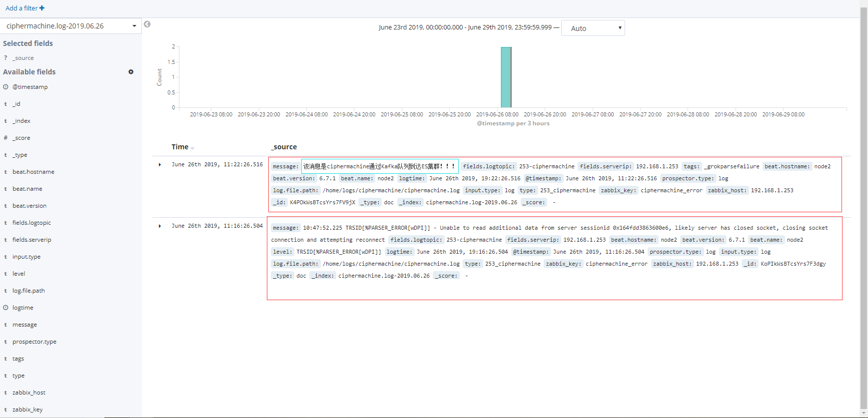The height and width of the screenshot is (418, 868).
Task: Select the fields.logtopic field
Action: (x=31, y=223)
